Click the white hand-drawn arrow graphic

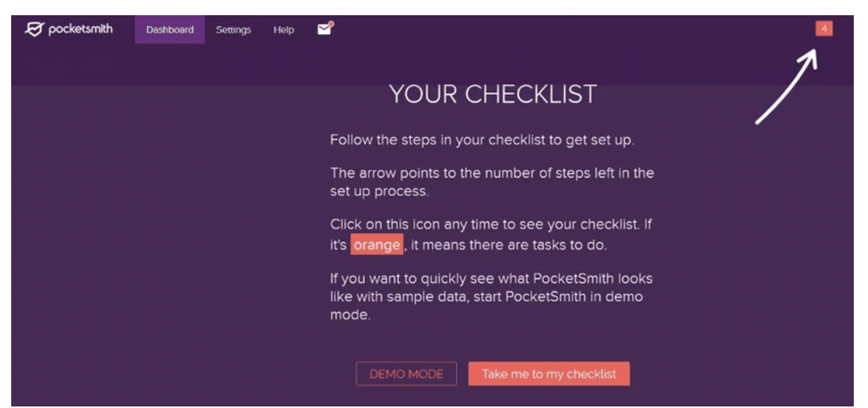click(786, 86)
